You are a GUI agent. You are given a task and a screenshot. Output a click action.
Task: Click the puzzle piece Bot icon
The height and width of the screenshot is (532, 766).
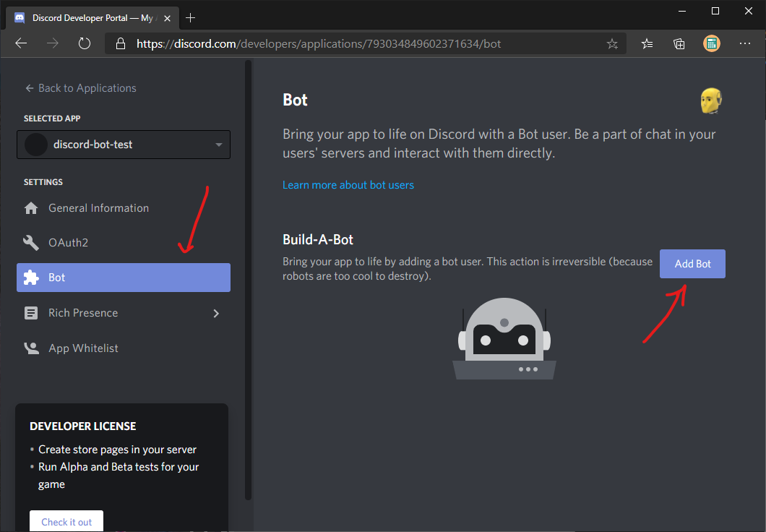[x=31, y=278]
